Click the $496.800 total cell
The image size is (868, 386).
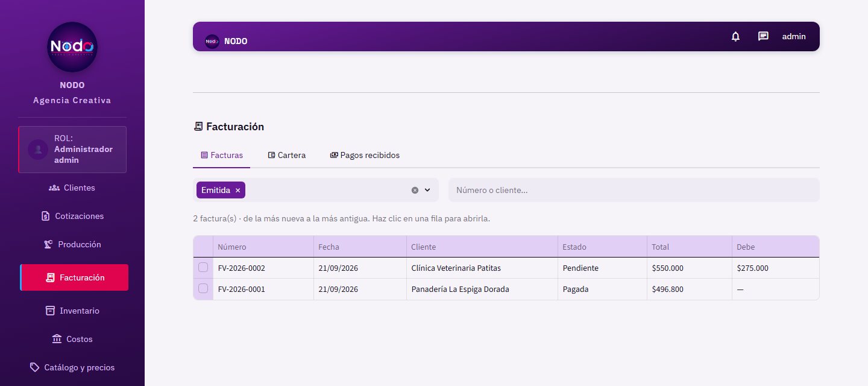coord(690,289)
